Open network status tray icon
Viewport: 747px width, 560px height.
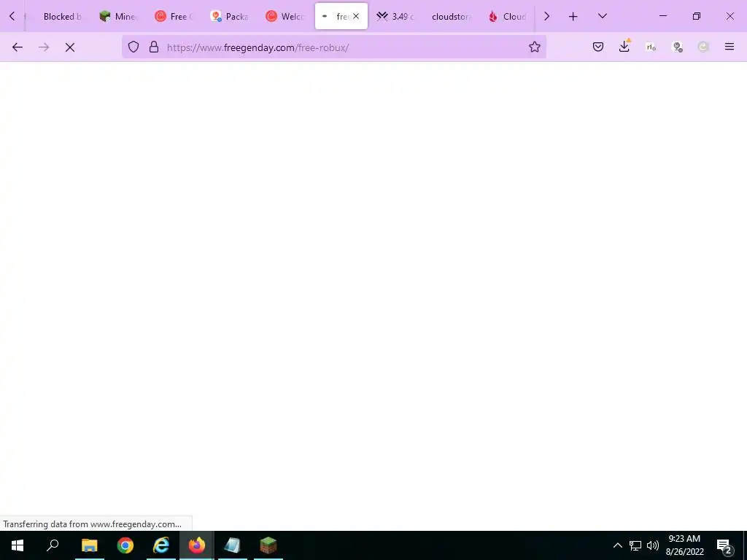tap(635, 545)
